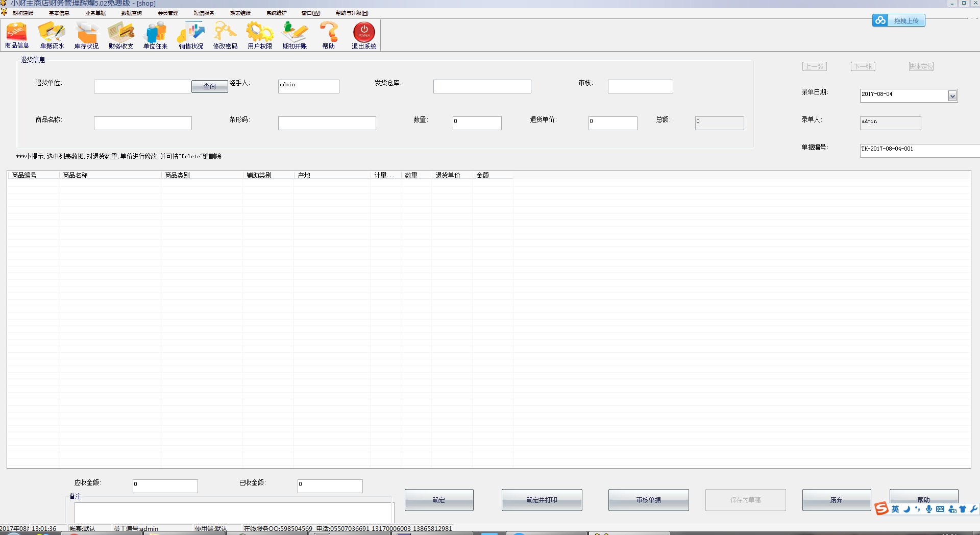This screenshot has height=535, width=980.
Task: Click the 审核单据 button
Action: (x=648, y=500)
